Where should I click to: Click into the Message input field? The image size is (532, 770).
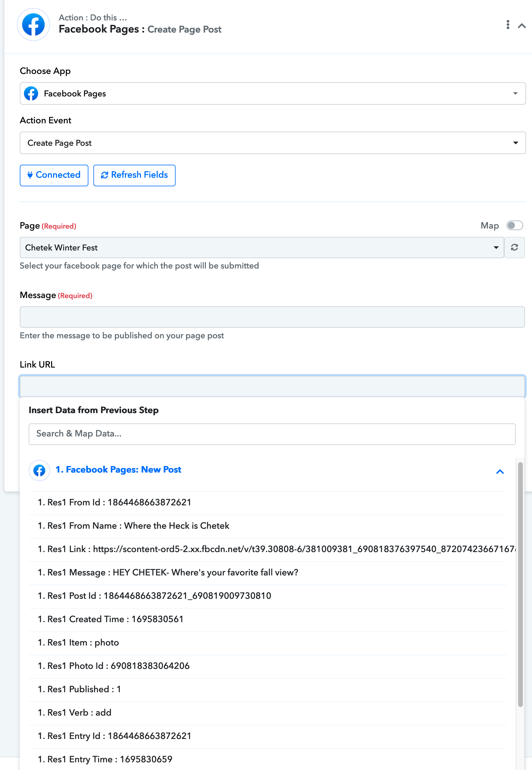pyautogui.click(x=272, y=317)
